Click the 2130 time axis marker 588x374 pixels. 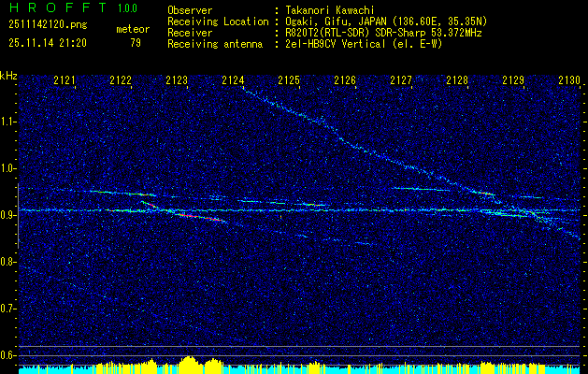coord(569,80)
